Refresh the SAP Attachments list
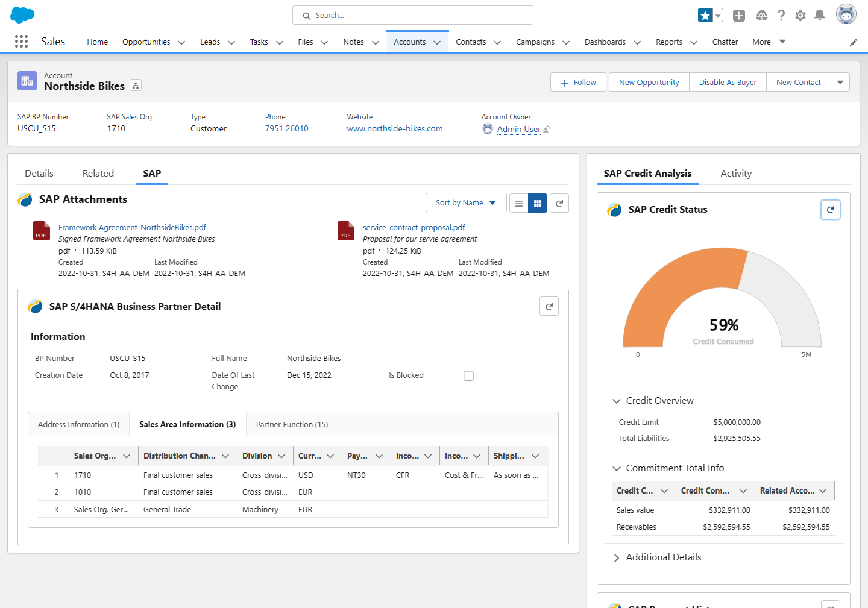This screenshot has width=868, height=608. coord(559,204)
